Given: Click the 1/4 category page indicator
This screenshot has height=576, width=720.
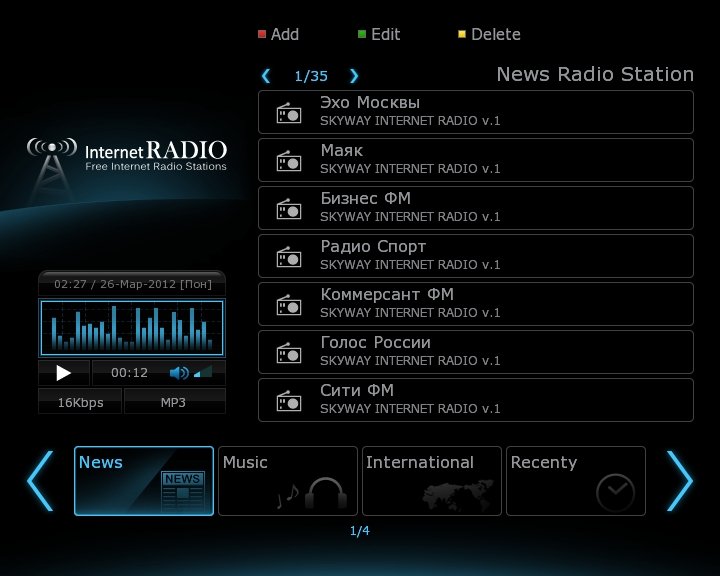Looking at the screenshot, I should point(360,531).
